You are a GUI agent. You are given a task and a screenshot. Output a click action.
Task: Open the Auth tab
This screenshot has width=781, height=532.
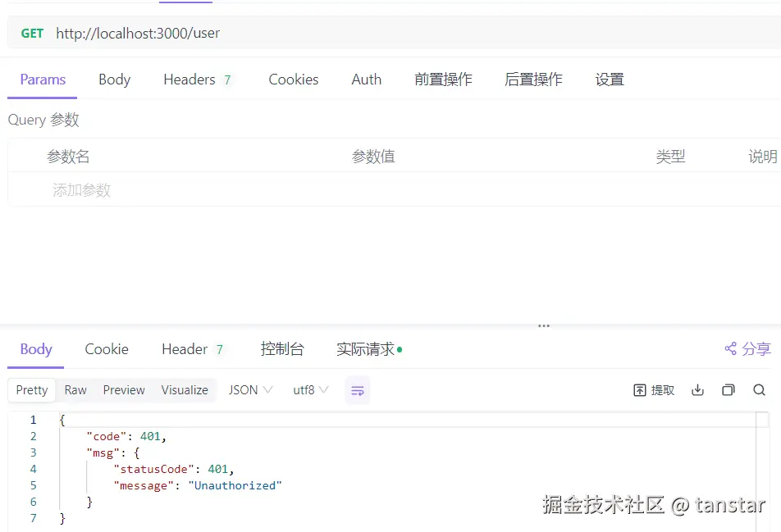[367, 80]
